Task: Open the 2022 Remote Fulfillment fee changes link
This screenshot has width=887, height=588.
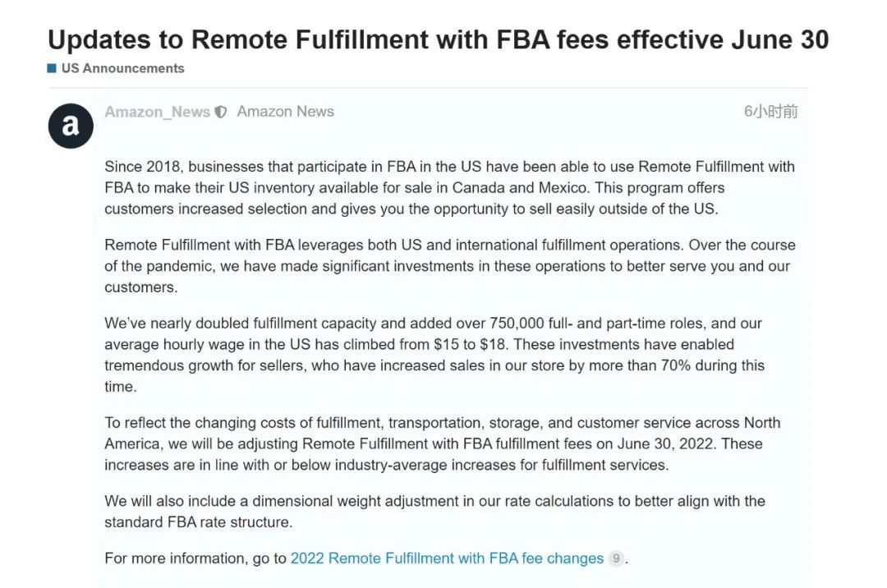Action: 447,558
